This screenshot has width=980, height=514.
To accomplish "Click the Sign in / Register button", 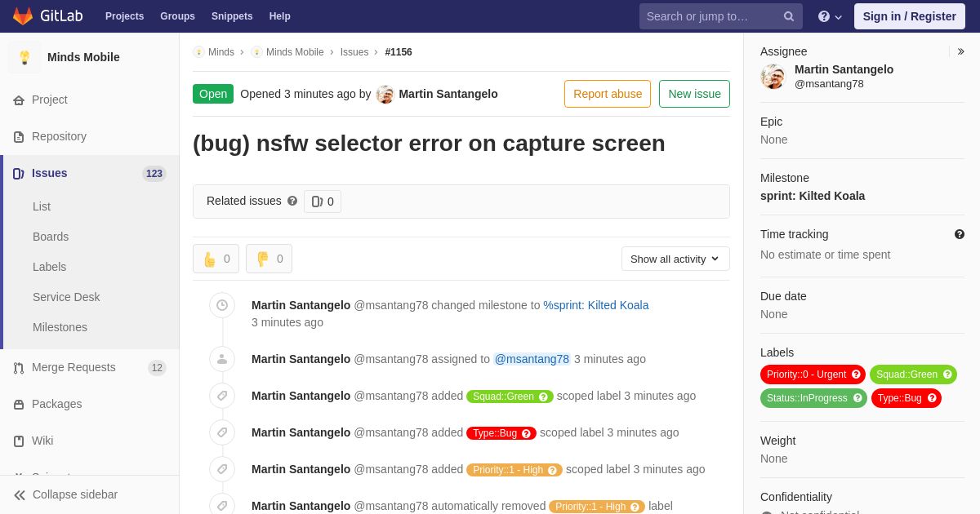I will click(910, 16).
